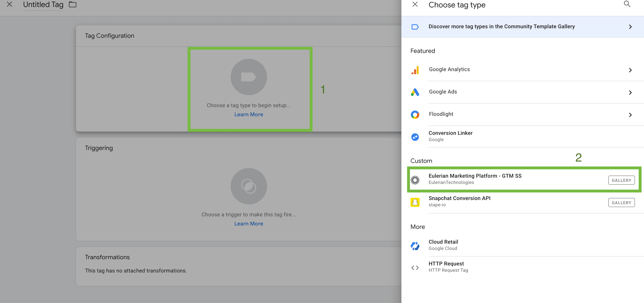
Task: Click GALLERY badge on Snapchat Conversion API
Action: [x=621, y=203]
